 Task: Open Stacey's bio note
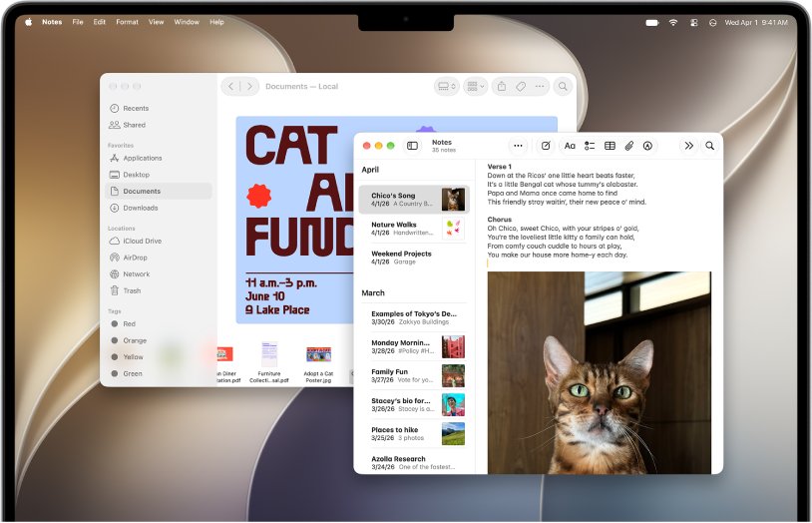(414, 405)
